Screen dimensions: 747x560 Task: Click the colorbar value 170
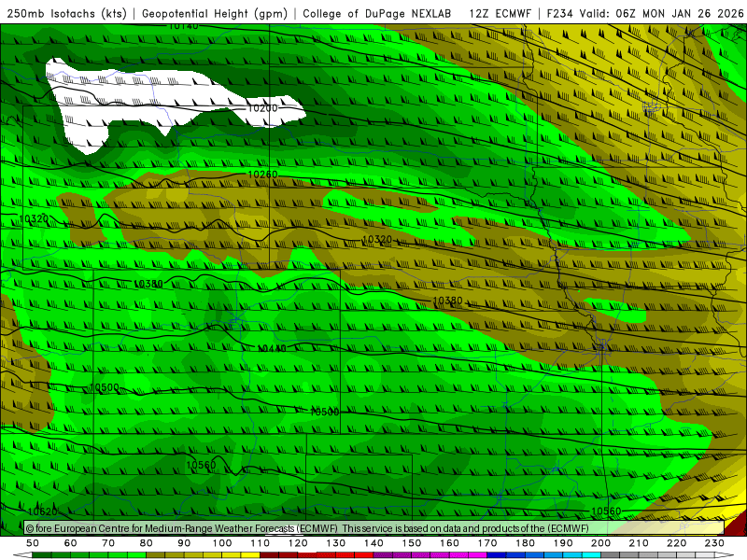click(487, 543)
